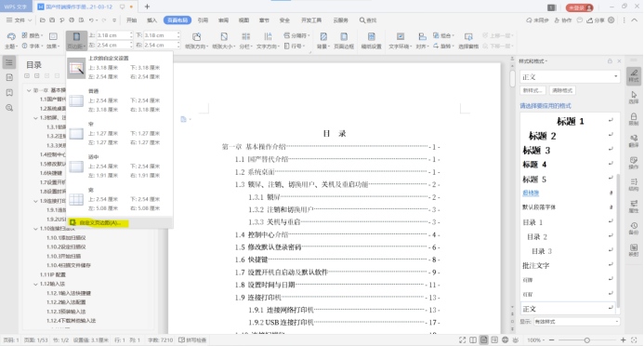Viewport: 644px width, 346px height.
Task: Select the 宽 margin preset
Action: coord(119,199)
